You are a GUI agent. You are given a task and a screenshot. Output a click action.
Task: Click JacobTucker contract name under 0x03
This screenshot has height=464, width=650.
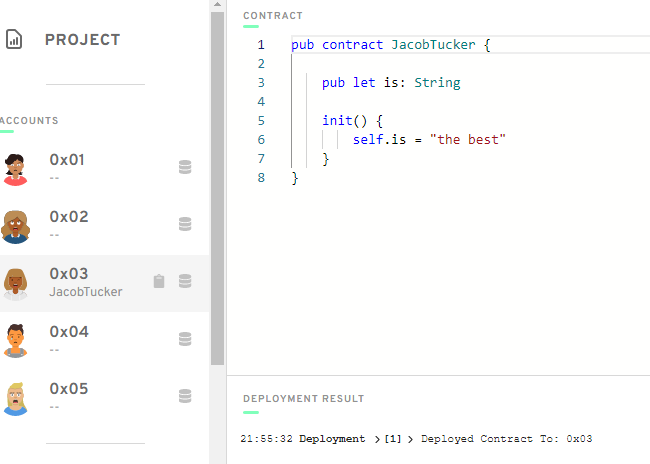(86, 292)
